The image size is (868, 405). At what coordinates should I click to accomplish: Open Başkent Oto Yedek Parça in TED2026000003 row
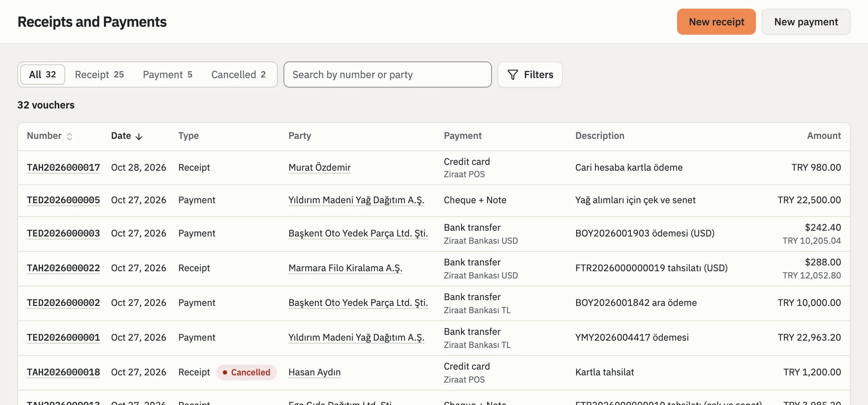tap(358, 233)
